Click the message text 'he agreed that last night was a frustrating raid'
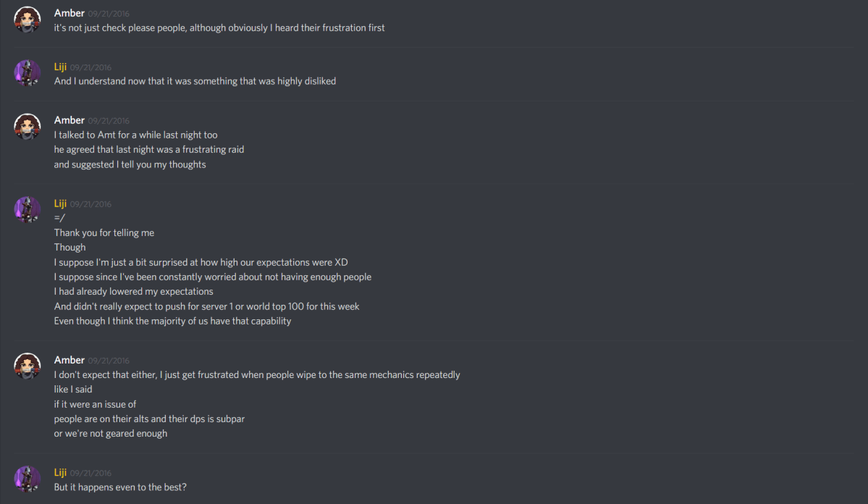 click(148, 149)
